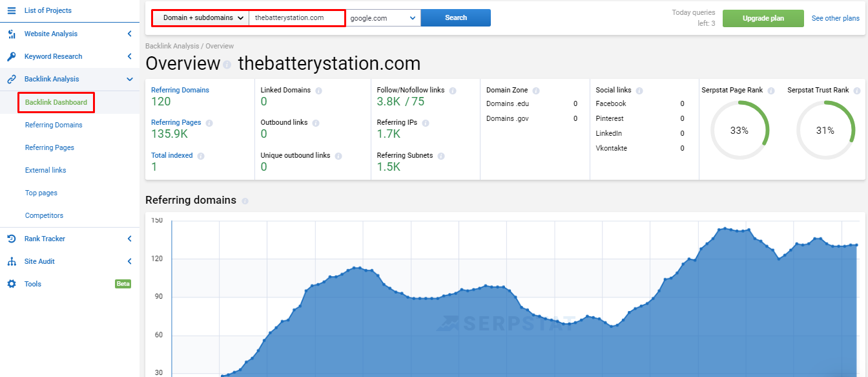Viewport: 868px width, 377px height.
Task: Click the Tools gear icon
Action: coord(11,284)
